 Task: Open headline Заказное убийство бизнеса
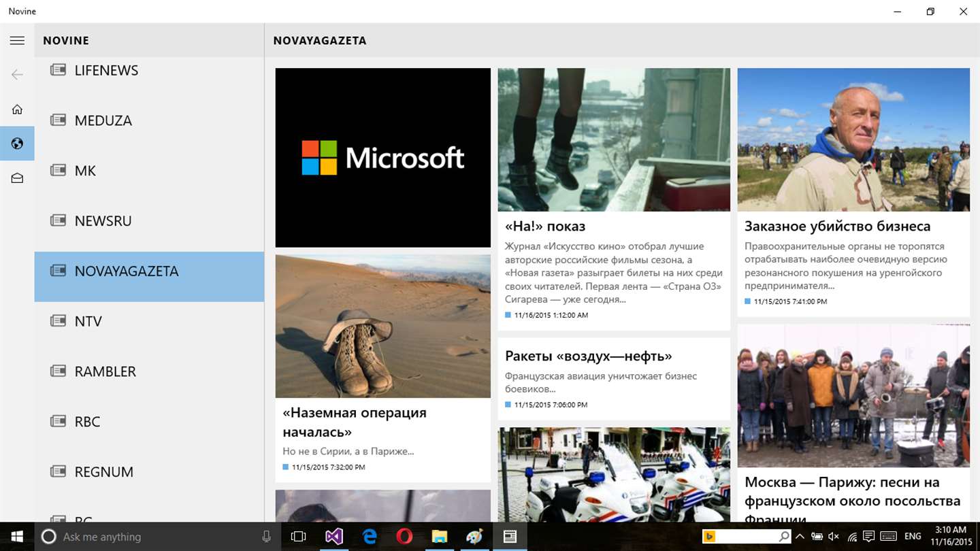click(x=837, y=226)
